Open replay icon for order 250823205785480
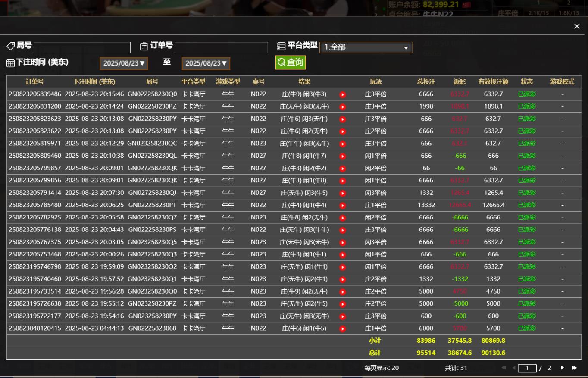Screen dimensions: 588x378 click(x=343, y=205)
